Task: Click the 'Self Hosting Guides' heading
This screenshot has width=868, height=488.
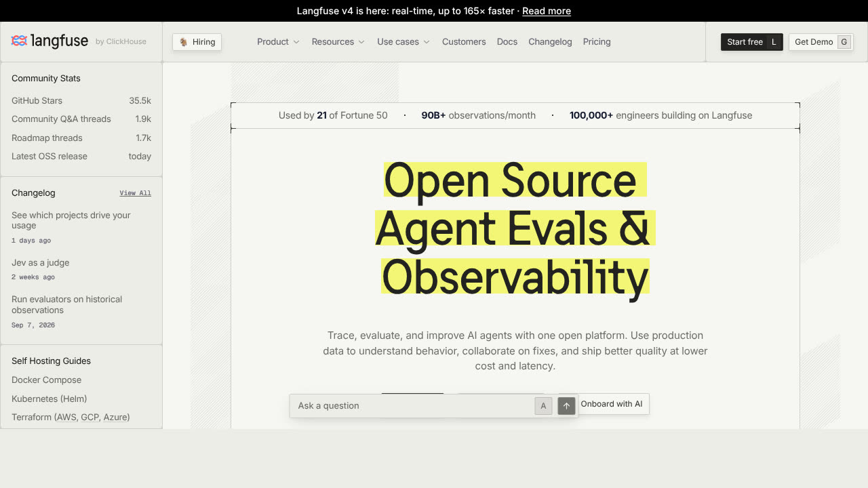Action: pos(51,361)
